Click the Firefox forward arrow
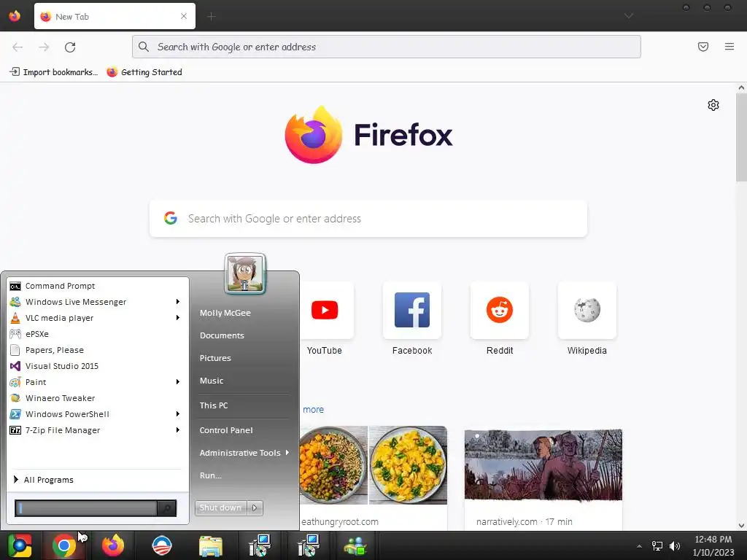 [x=44, y=47]
